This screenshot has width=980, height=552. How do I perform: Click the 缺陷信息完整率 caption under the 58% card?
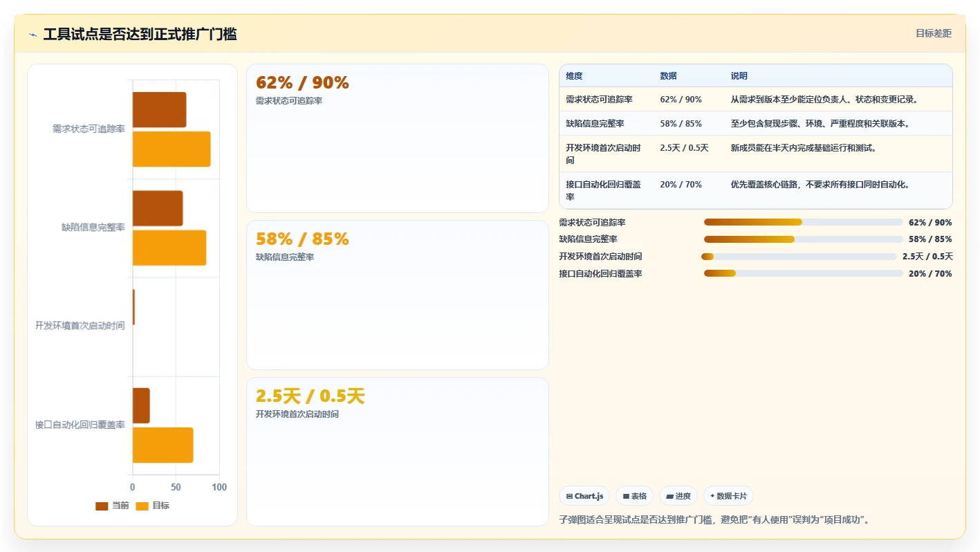pyautogui.click(x=285, y=257)
